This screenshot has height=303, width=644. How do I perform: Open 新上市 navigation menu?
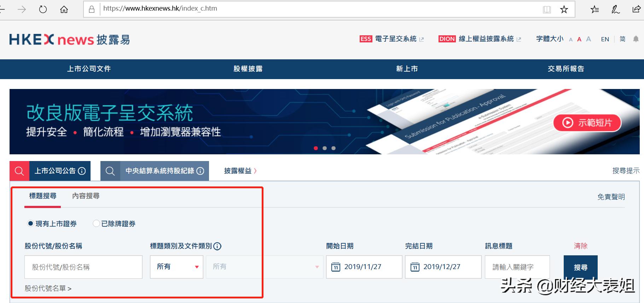coord(407,69)
